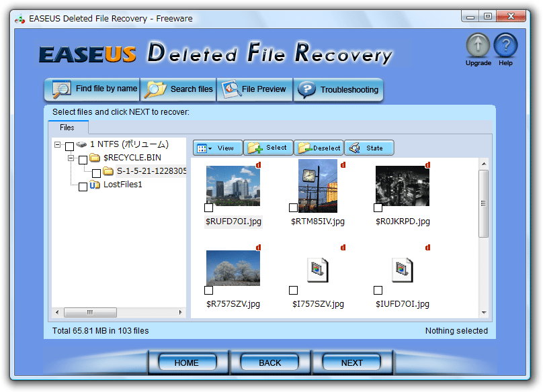Click the Select button label
543x392 pixels.
(x=276, y=148)
